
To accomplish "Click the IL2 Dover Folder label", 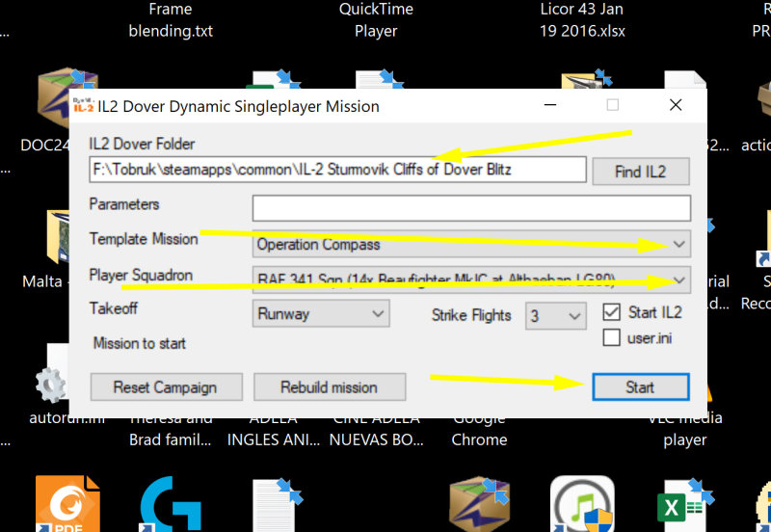I will click(x=142, y=144).
